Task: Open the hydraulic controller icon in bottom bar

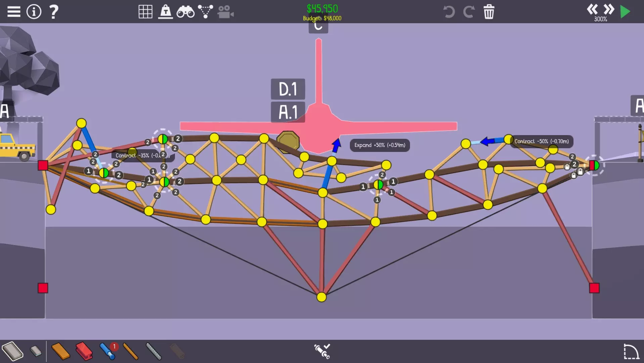Action: pos(322,351)
